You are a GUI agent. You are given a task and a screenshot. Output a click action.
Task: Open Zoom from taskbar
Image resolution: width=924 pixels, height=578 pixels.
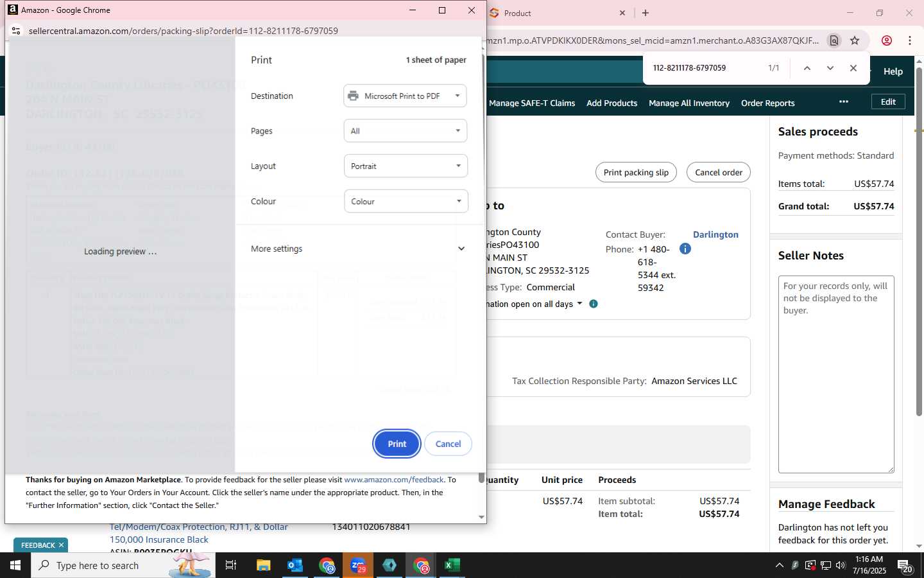(358, 565)
